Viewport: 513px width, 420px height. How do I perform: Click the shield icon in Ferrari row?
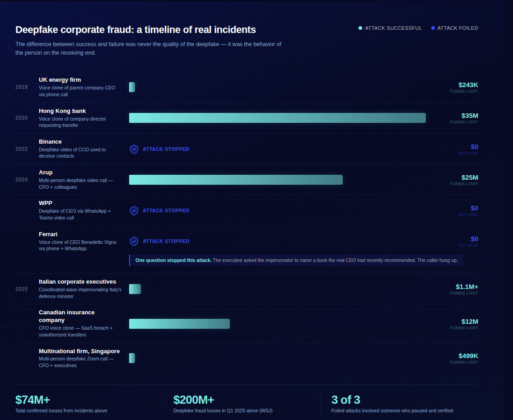tap(134, 241)
